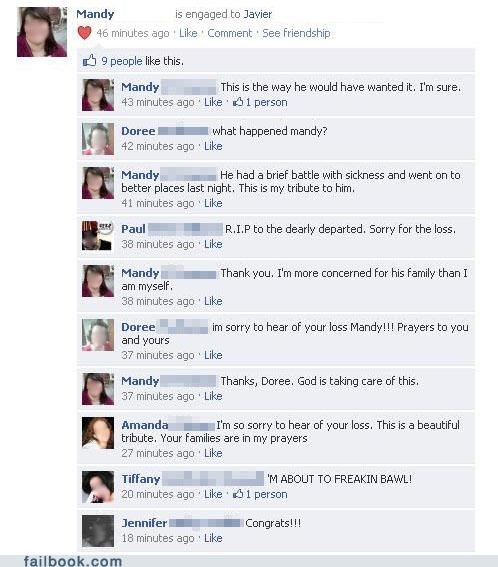This screenshot has width=498, height=567.
Task: Like the engagement post at 46 minutes ago
Action: click(188, 33)
